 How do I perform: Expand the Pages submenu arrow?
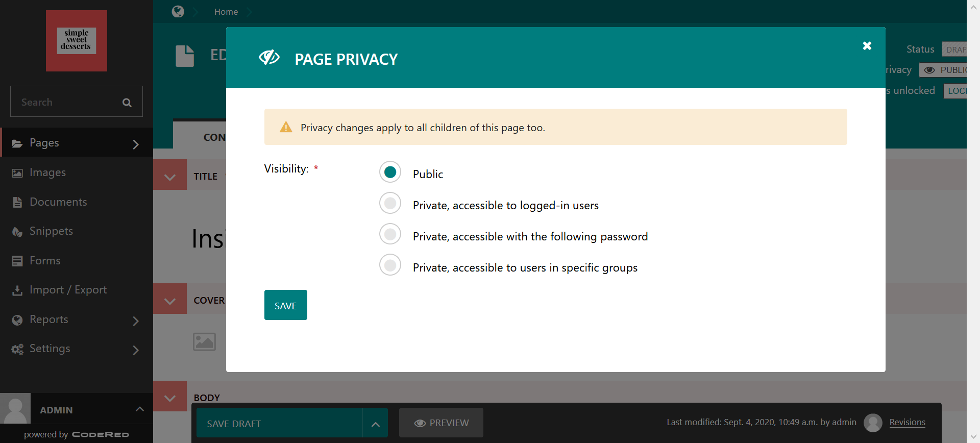coord(136,144)
